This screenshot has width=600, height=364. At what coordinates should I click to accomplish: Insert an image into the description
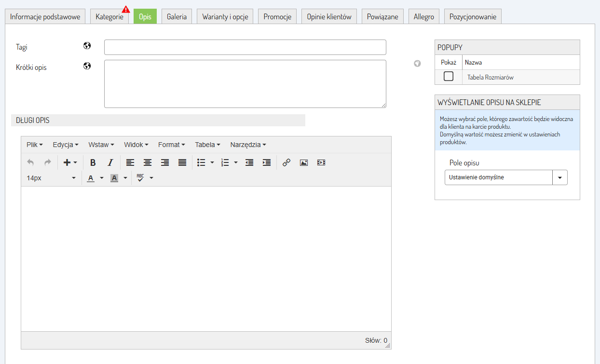click(x=304, y=163)
